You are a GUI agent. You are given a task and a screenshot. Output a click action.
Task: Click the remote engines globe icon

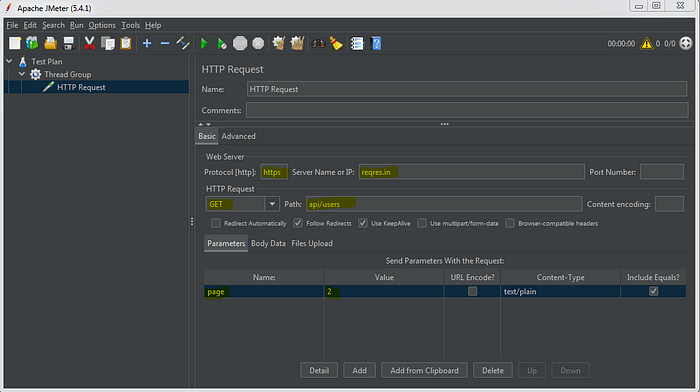tap(686, 43)
